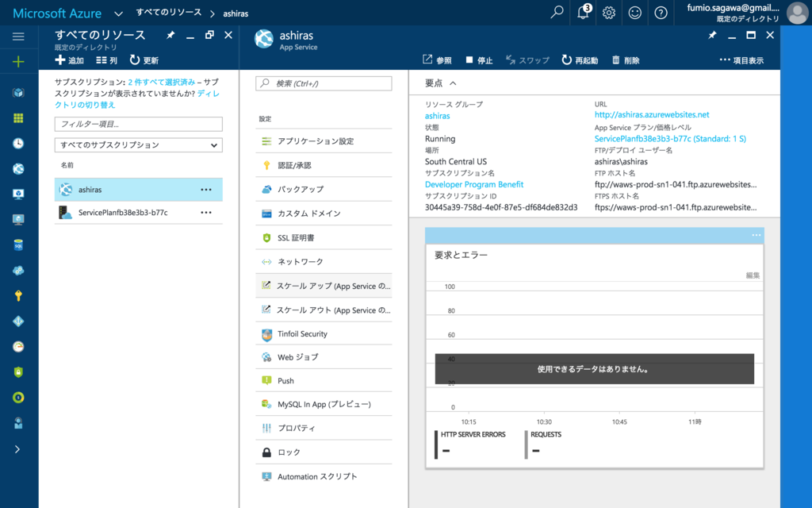Open Push settings item

pos(324,380)
